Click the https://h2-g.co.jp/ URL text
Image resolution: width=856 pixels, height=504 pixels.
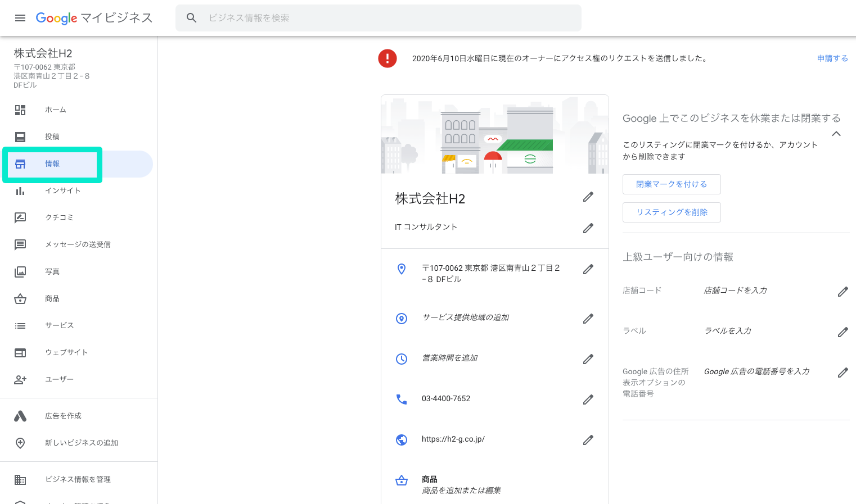click(453, 439)
